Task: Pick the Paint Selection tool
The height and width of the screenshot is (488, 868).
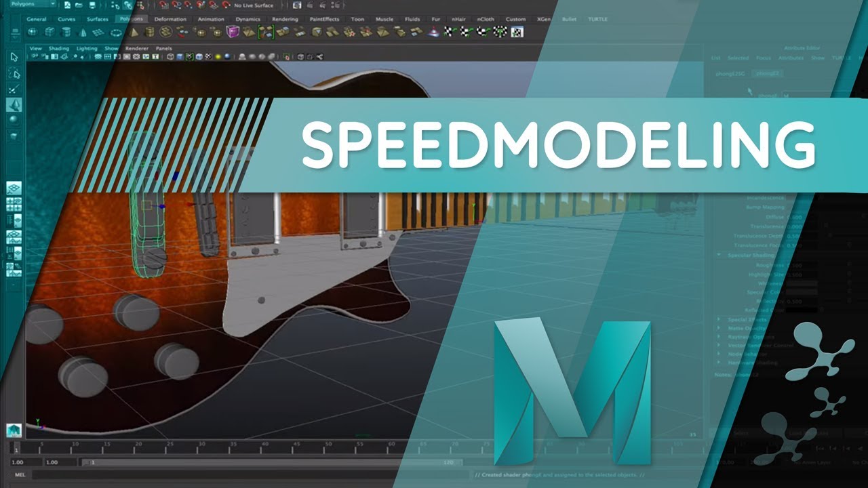Action: (14, 89)
